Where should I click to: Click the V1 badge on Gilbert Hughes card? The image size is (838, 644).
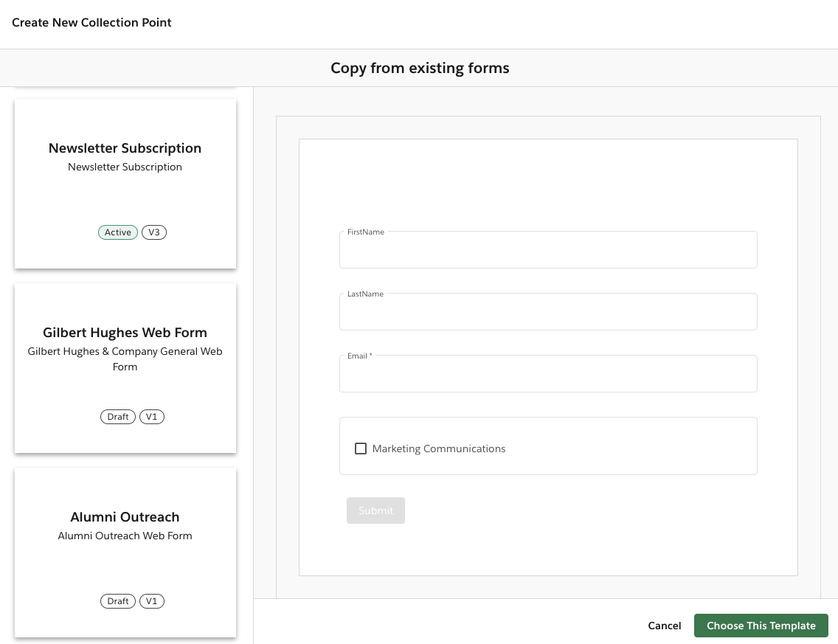151,416
